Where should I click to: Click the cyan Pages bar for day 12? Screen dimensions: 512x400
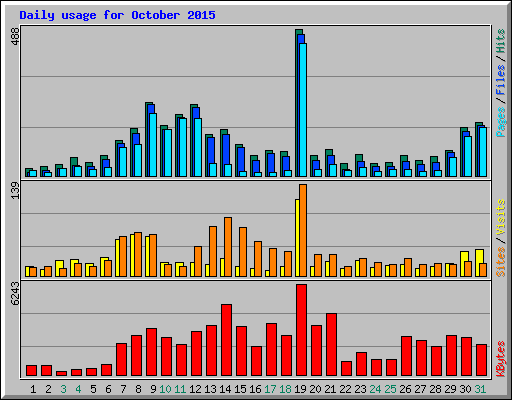198,148
